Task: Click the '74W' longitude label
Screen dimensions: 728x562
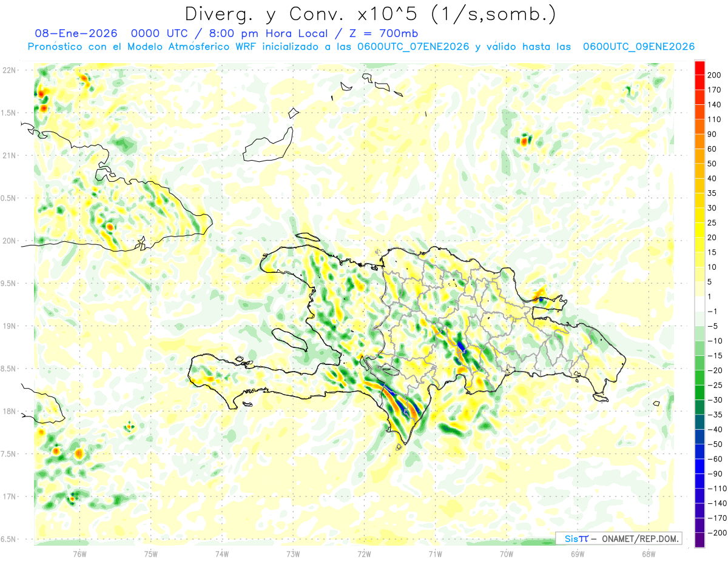Action: 222,554
